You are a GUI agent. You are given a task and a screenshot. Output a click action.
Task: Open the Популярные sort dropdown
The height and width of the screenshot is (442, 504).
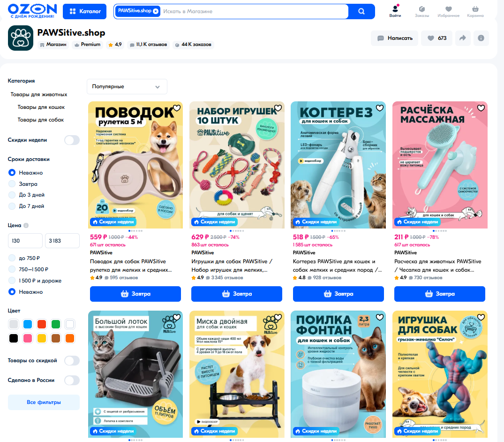(127, 86)
